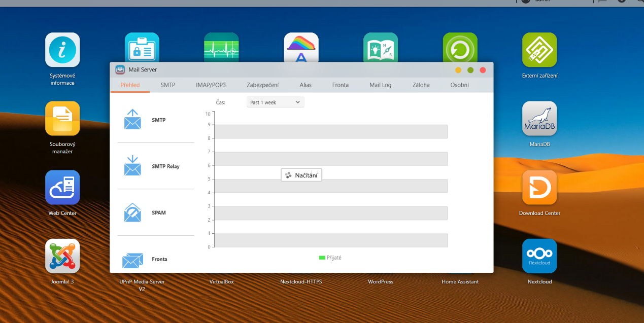The height and width of the screenshot is (323, 644).
Task: Switch to the Mail Log tab
Action: point(380,85)
